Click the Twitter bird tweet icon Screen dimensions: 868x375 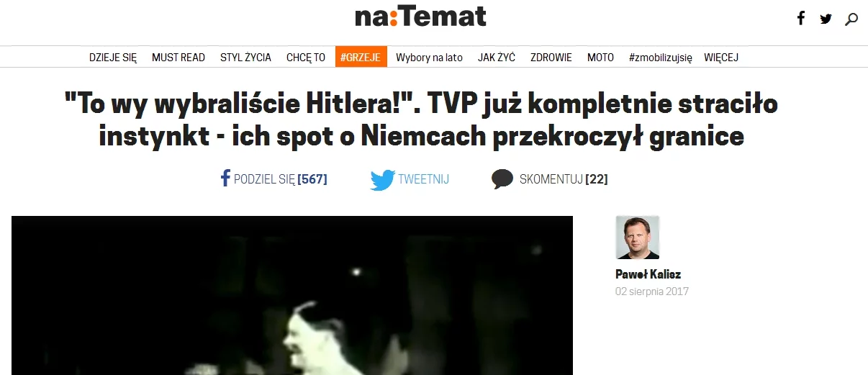(x=382, y=179)
